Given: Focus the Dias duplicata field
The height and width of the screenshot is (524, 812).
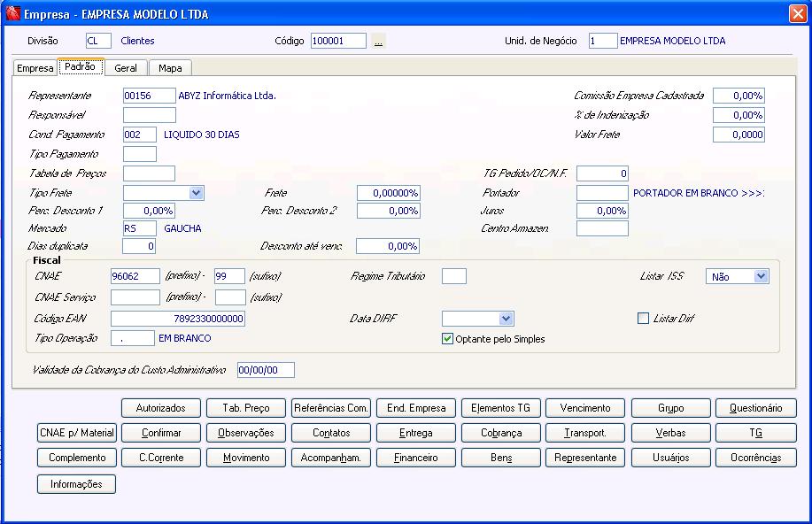Looking at the screenshot, I should [139, 246].
